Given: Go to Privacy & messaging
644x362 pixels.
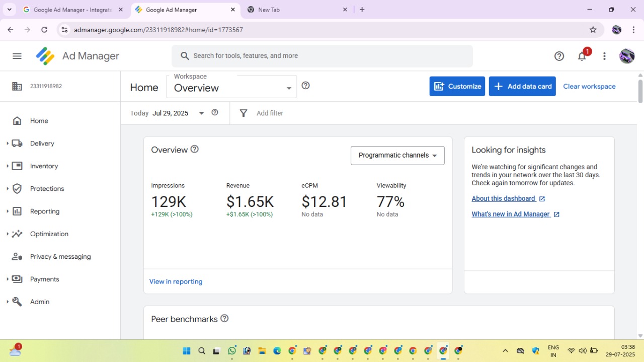Looking at the screenshot, I should pos(60,257).
